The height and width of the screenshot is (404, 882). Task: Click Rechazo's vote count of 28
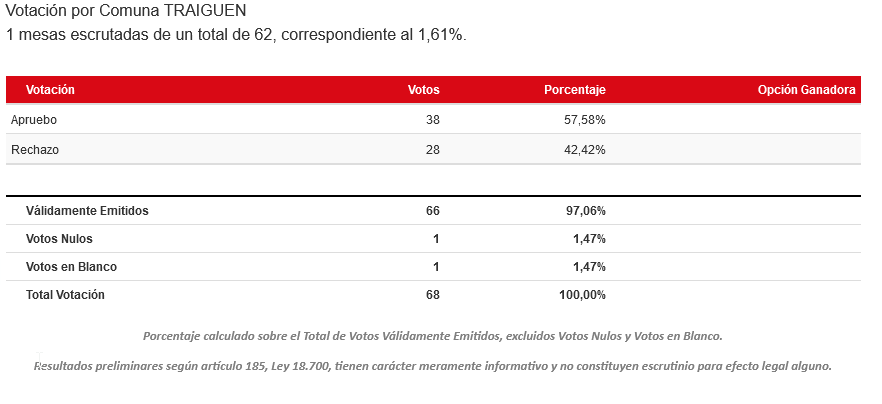click(432, 150)
